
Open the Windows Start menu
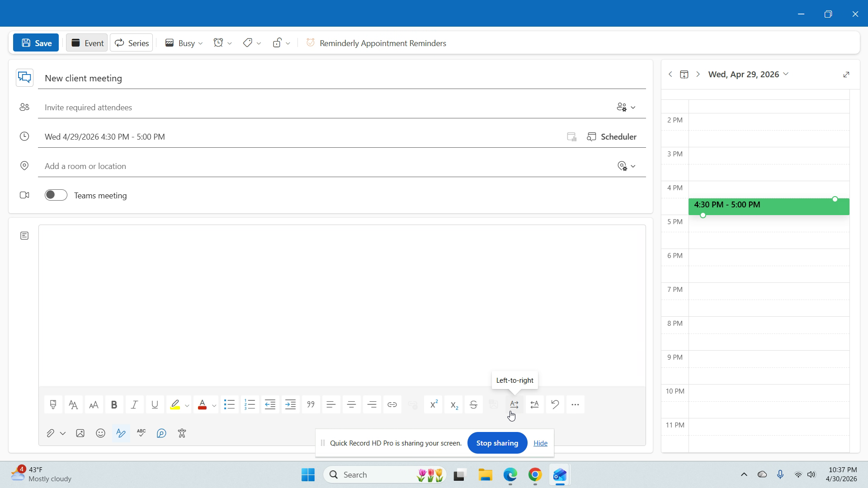coord(308,475)
